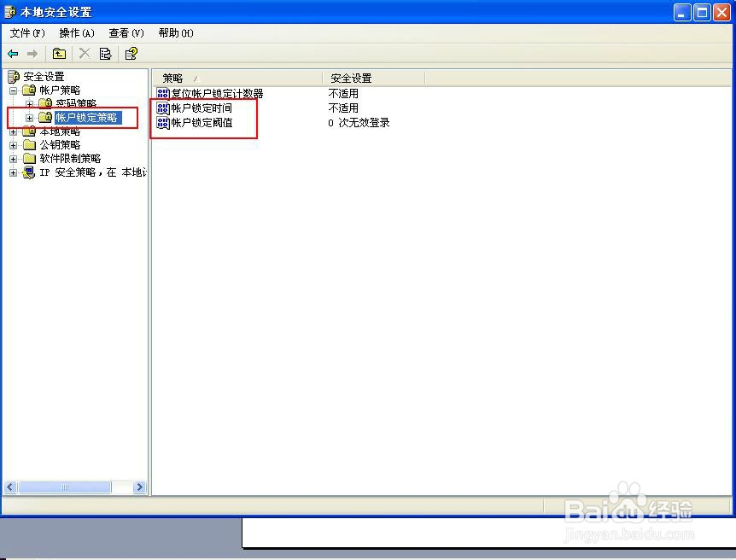Viewport: 736px width, 560px height.
Task: Expand the 密码策略 tree node
Action: pos(30,104)
